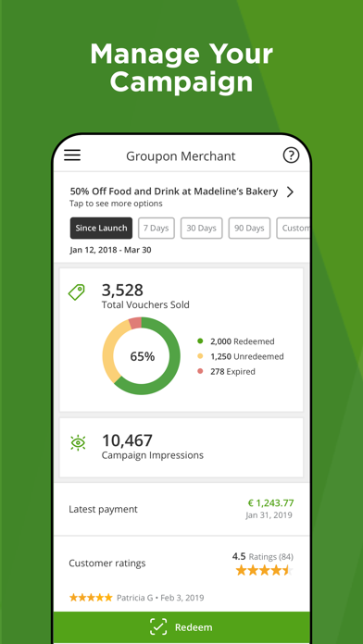Open the Customer ratings label
Image resolution: width=363 pixels, height=644 pixels.
tap(106, 563)
